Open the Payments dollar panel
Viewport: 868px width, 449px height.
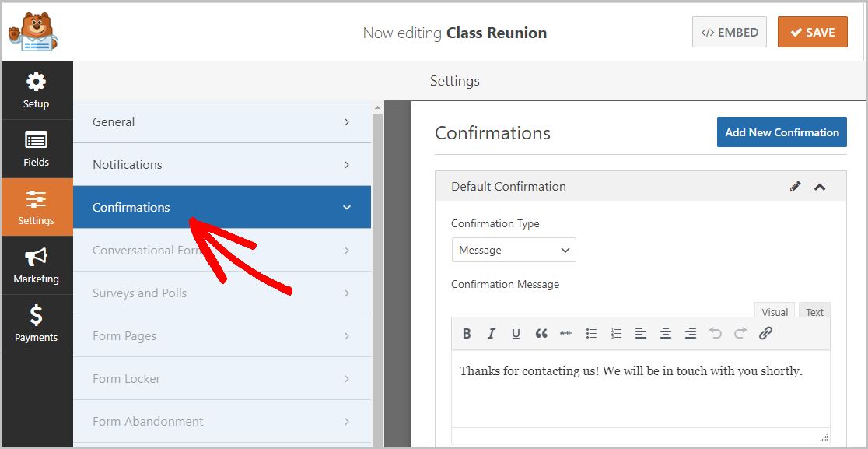(36, 324)
